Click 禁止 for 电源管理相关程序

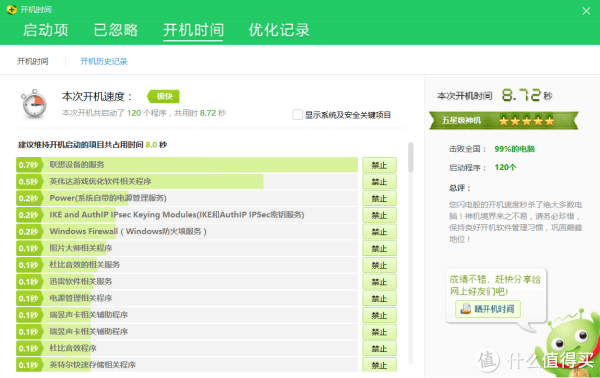pyautogui.click(x=379, y=298)
